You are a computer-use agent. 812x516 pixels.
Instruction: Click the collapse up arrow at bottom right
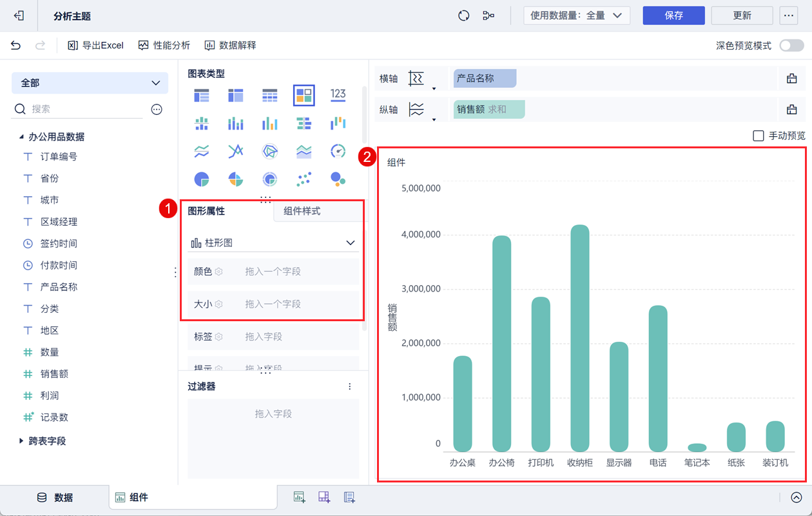point(797,497)
